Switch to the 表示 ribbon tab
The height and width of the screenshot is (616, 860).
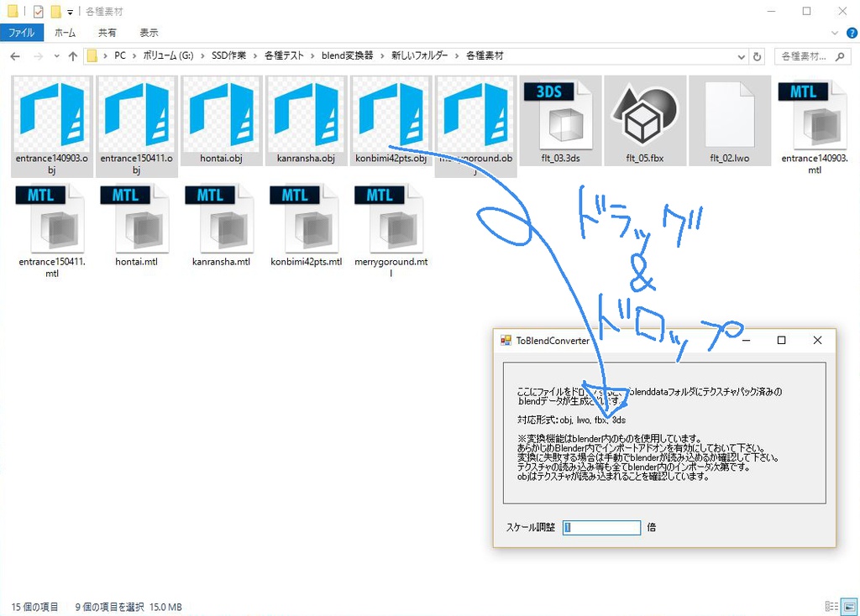(x=149, y=32)
